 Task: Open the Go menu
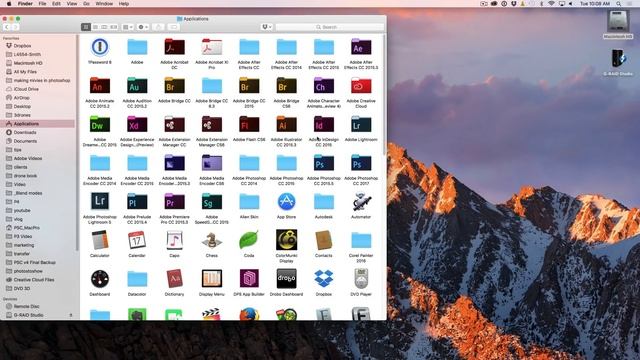(x=87, y=4)
